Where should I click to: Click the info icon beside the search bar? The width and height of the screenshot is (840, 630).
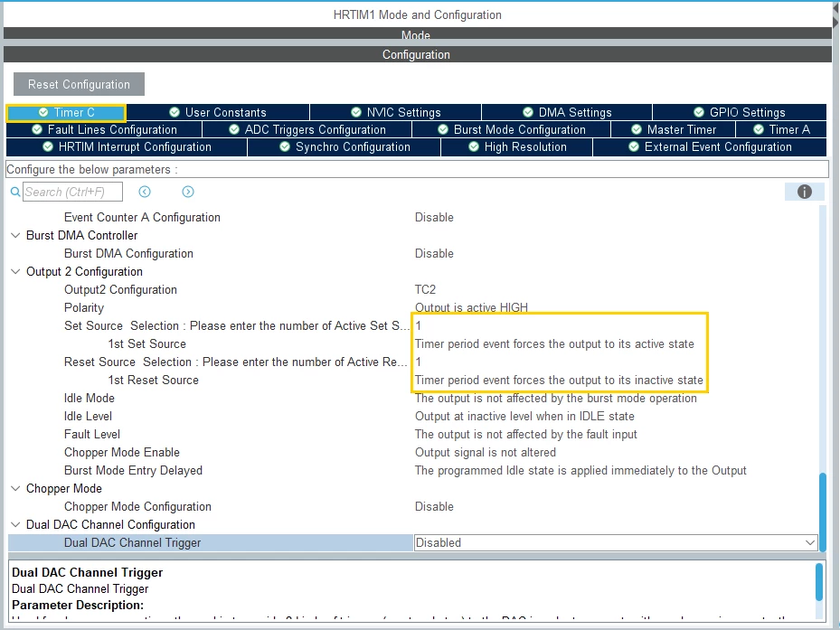[x=804, y=192]
